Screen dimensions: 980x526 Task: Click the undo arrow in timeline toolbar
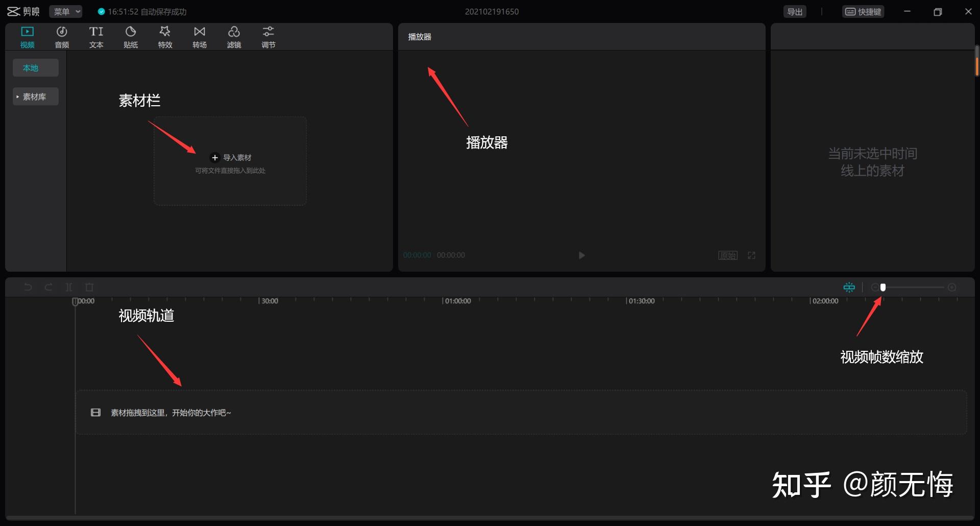tap(28, 287)
